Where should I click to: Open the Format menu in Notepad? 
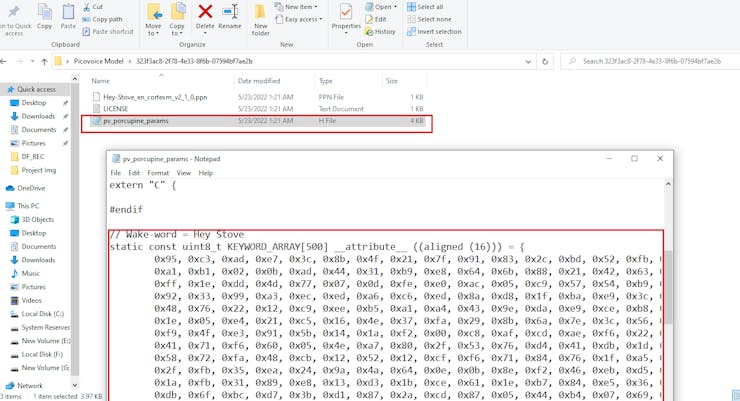[158, 173]
